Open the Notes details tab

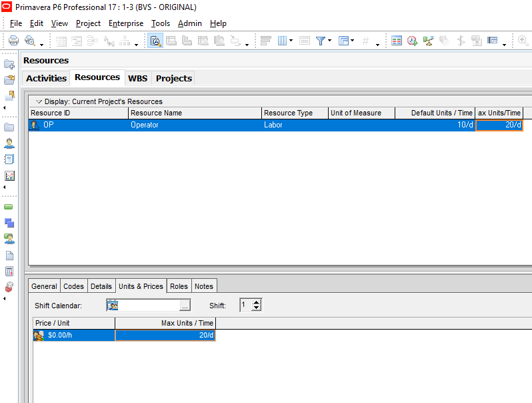point(204,286)
